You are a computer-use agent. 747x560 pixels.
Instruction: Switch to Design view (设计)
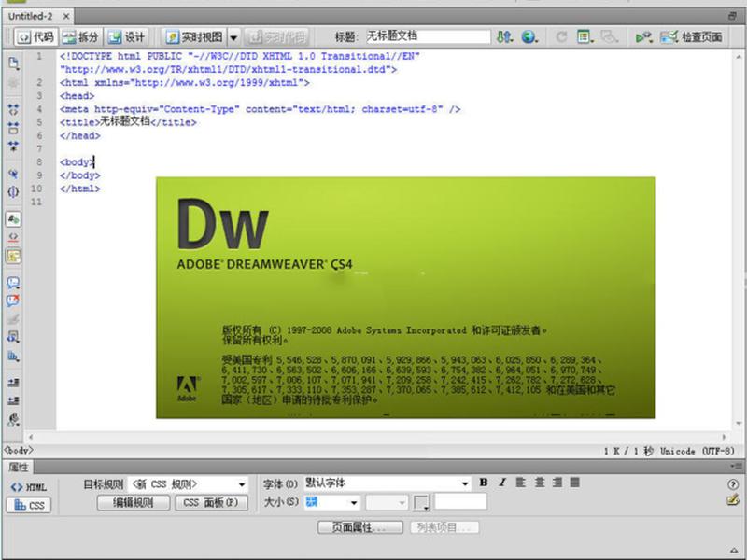(126, 36)
